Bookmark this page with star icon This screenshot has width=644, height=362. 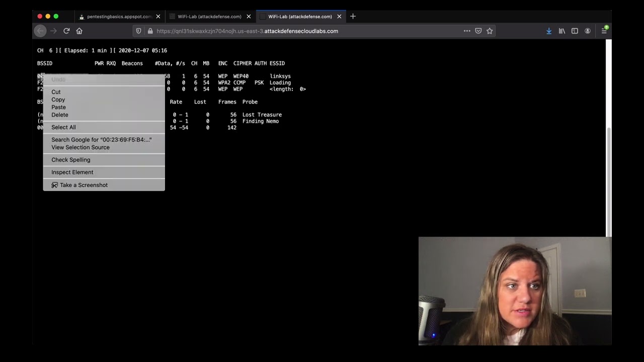tap(490, 31)
